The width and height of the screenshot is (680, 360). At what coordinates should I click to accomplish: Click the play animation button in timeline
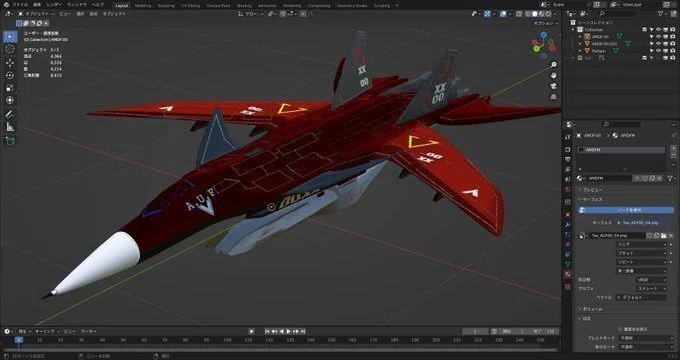[289, 331]
